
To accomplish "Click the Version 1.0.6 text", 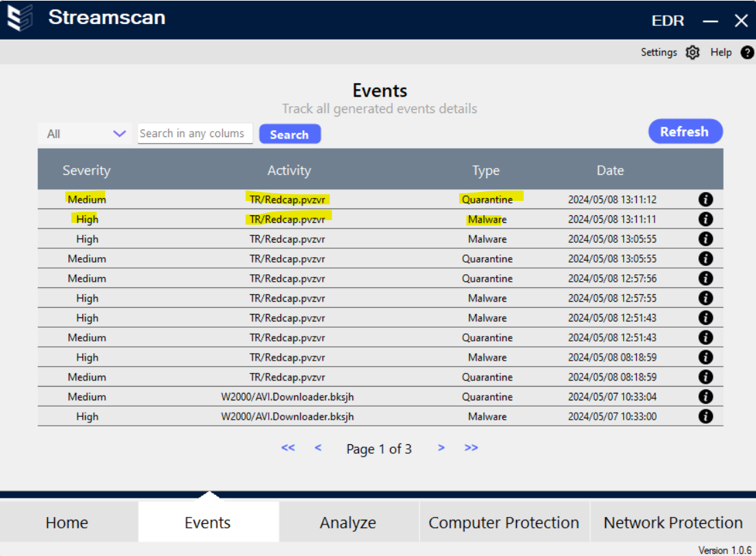I will click(724, 551).
